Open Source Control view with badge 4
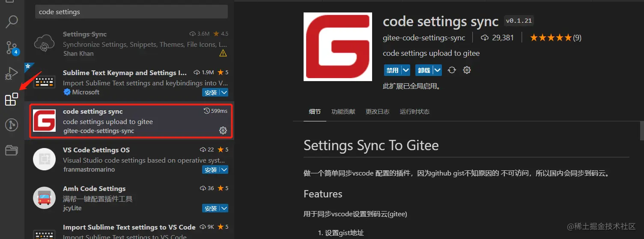 click(12, 48)
